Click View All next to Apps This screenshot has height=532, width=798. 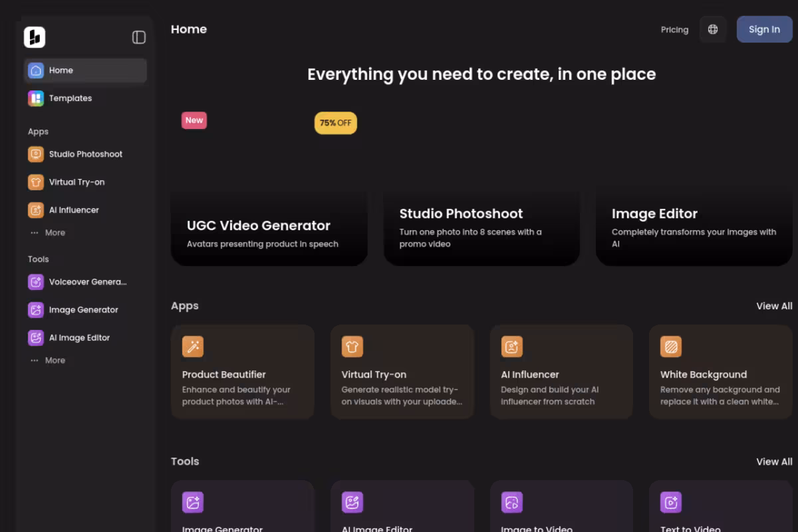click(774, 306)
